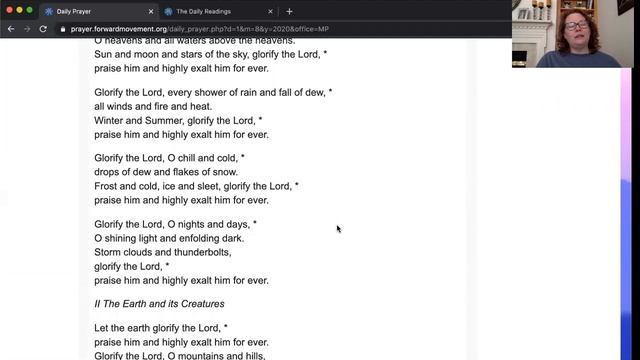Click line 'drops of dew and flakes of snow.'
This screenshot has width=640, height=360.
(x=166, y=172)
